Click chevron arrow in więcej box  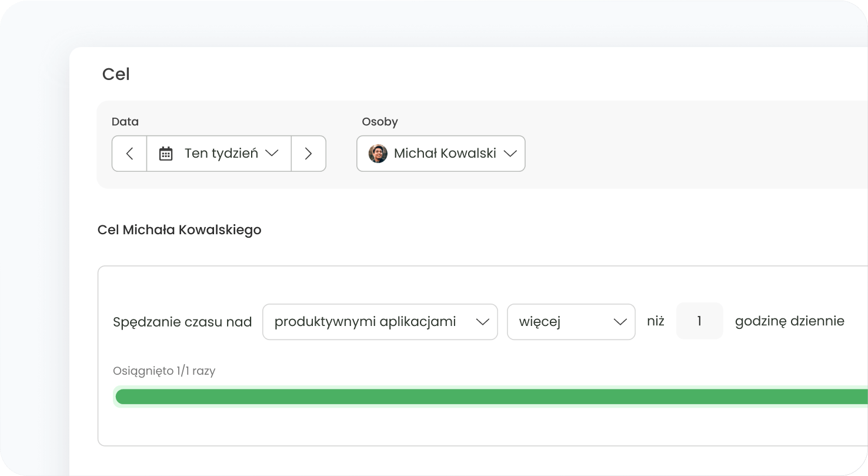(620, 322)
